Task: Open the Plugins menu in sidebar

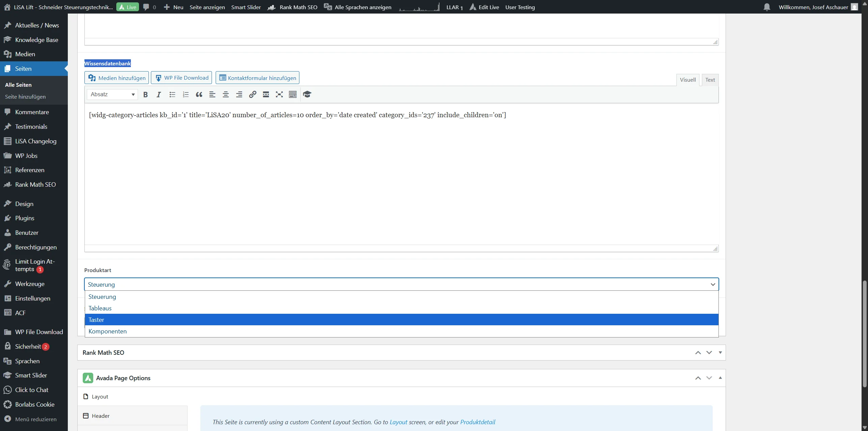Action: point(25,218)
